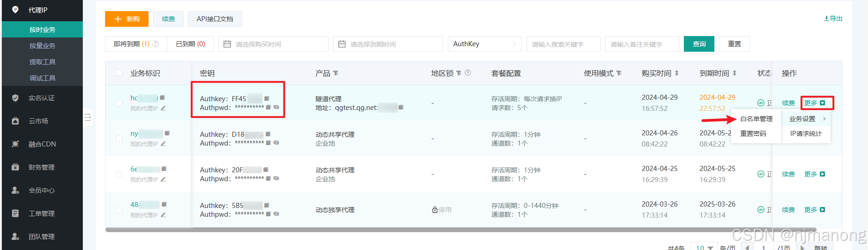
Task: Copy the 48 business identifier
Action: click(x=164, y=204)
